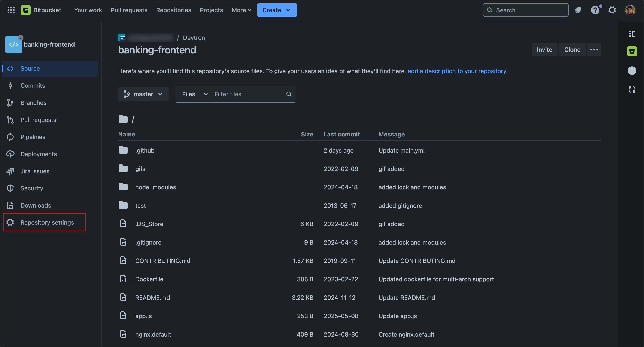Open the help question mark icon
This screenshot has width=644, height=347.
tap(595, 10)
